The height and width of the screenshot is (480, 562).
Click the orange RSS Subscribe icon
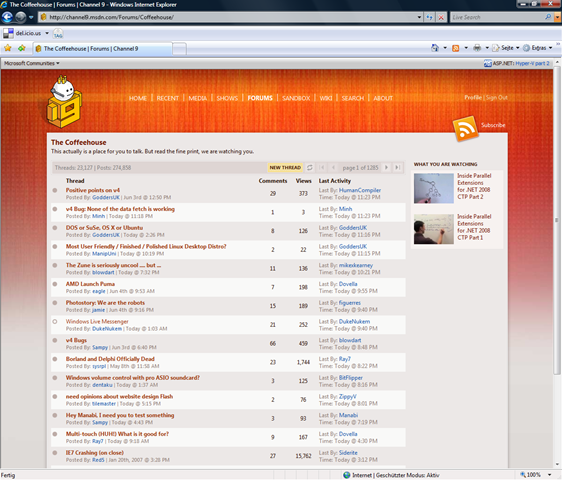point(466,129)
